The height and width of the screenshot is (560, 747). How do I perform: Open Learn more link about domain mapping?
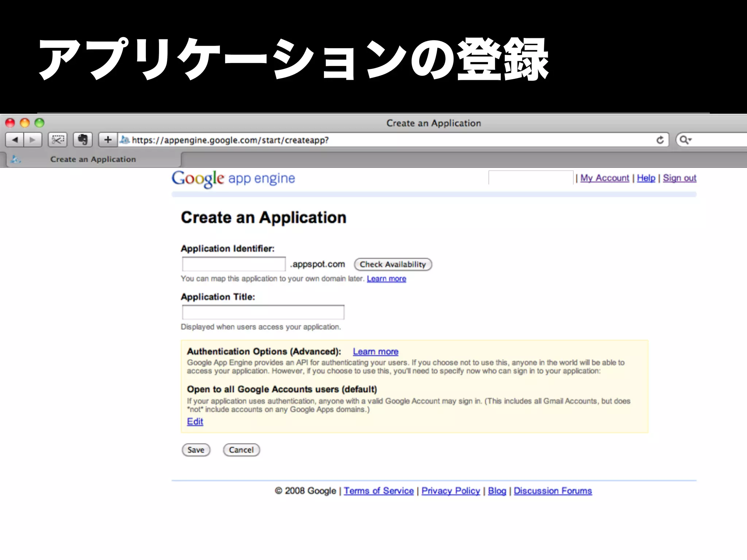(x=386, y=279)
